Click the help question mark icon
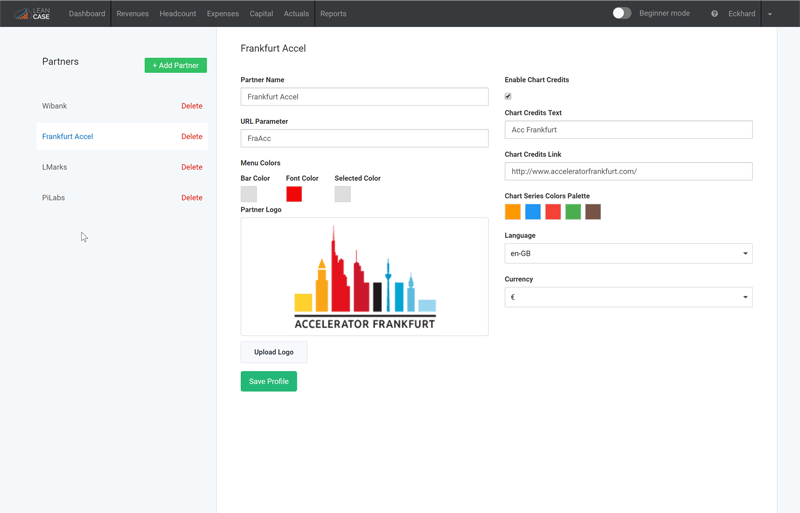 point(714,14)
